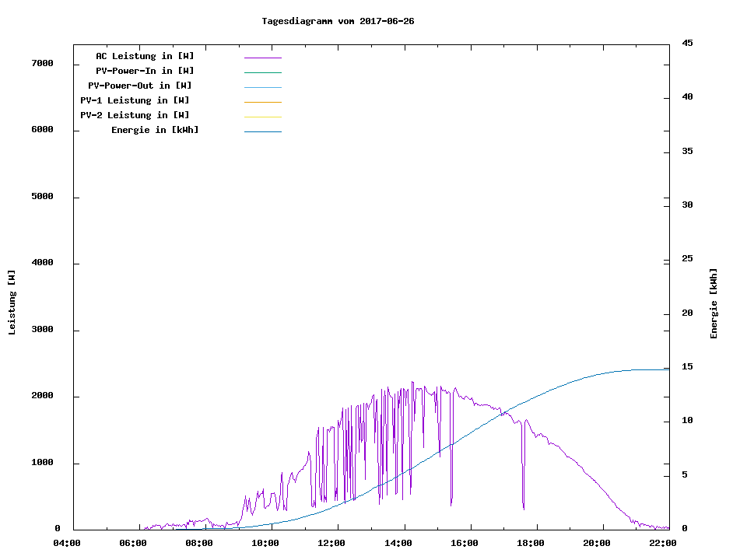The height and width of the screenshot is (560, 747).
Task: Click the purple line sample beside AC Leistung
Action: click(x=262, y=58)
